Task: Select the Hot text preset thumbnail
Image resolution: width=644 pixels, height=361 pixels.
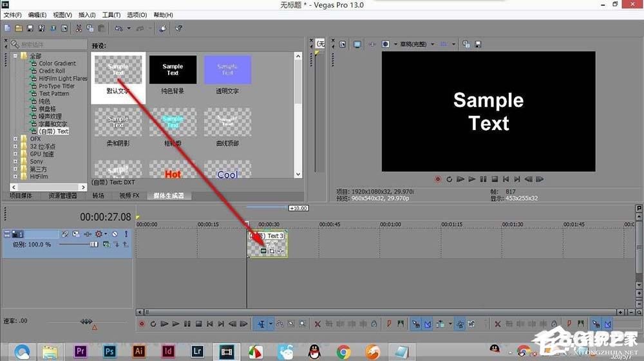Action: point(173,169)
